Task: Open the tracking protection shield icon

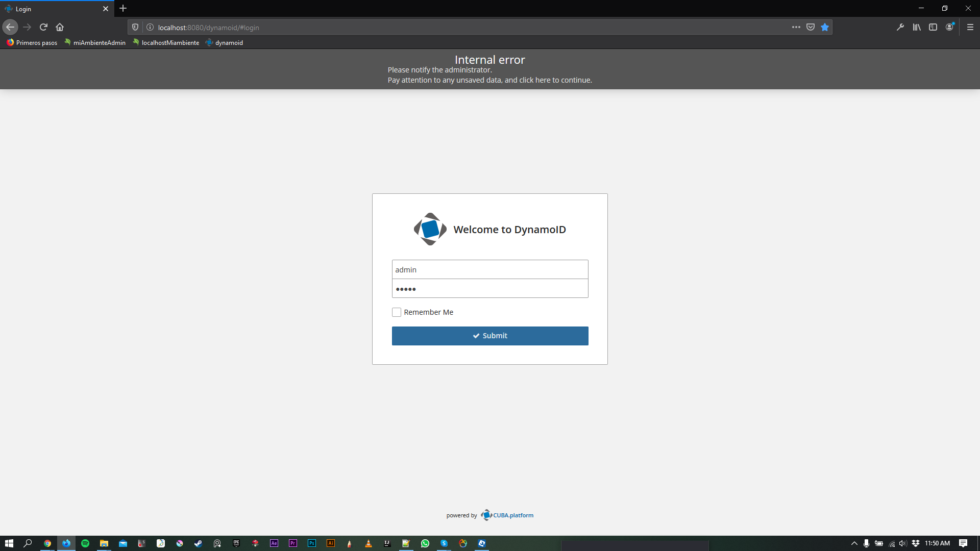Action: coord(135,27)
